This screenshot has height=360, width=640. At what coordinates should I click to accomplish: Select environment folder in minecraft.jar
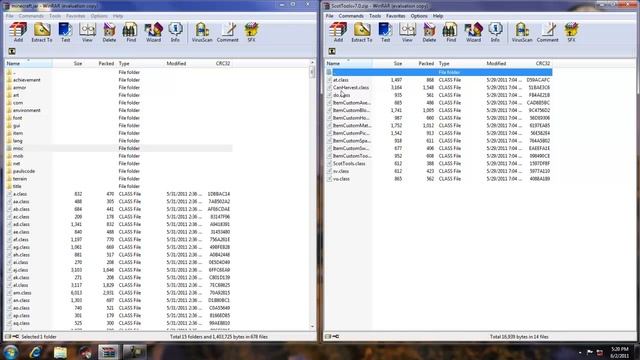click(x=27, y=111)
